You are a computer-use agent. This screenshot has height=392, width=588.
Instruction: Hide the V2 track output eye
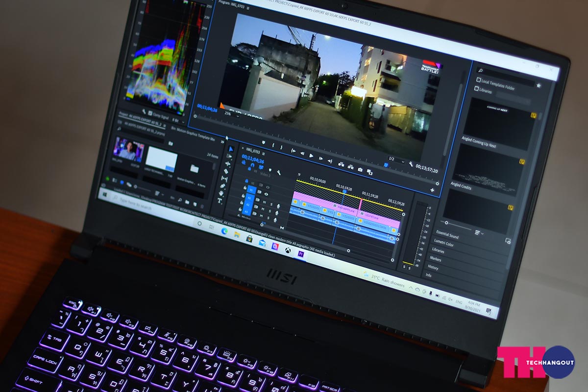[x=267, y=188]
